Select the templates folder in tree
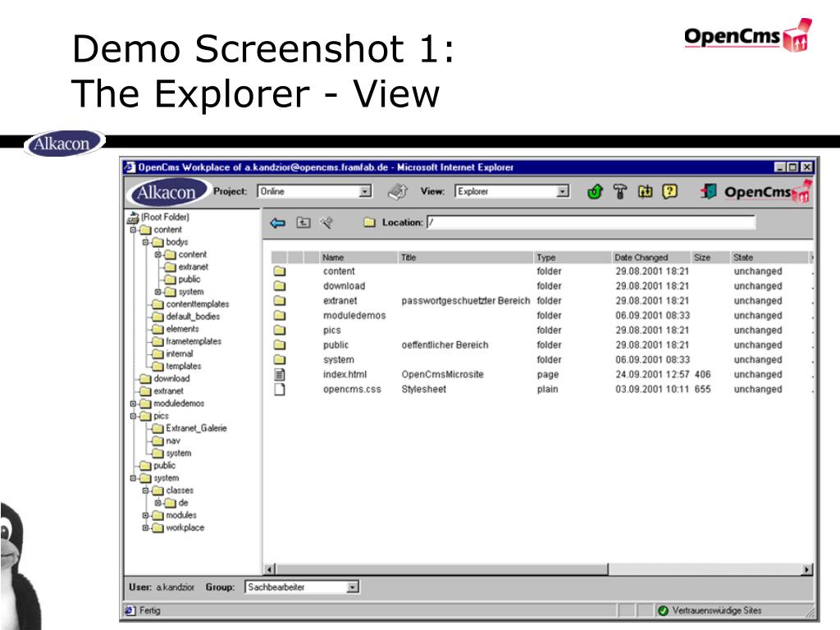 tap(183, 366)
